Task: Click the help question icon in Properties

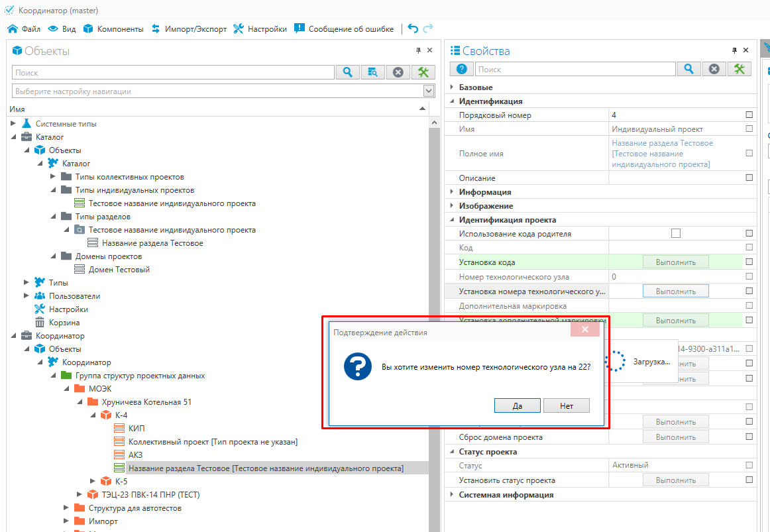Action: pos(461,69)
